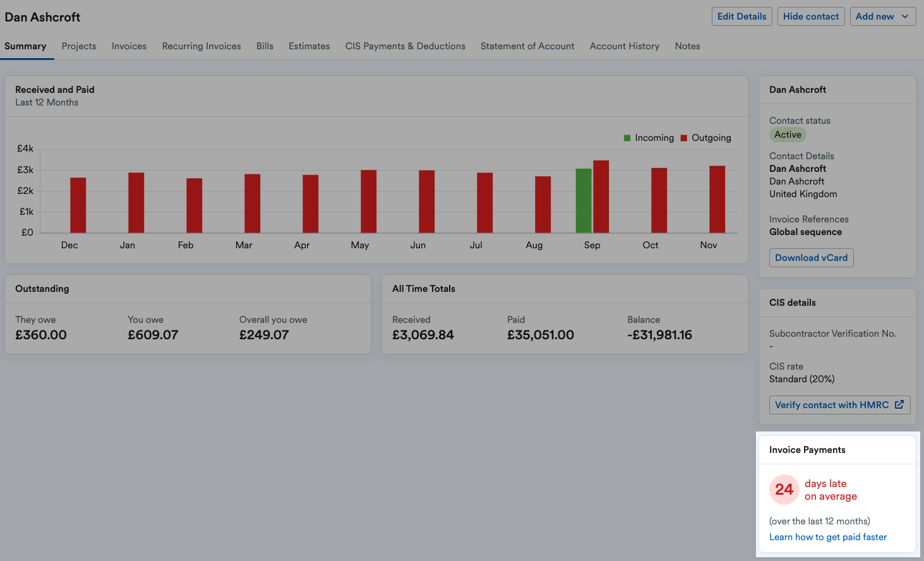Click the Invoice Payments card heading
924x561 pixels.
(x=807, y=450)
